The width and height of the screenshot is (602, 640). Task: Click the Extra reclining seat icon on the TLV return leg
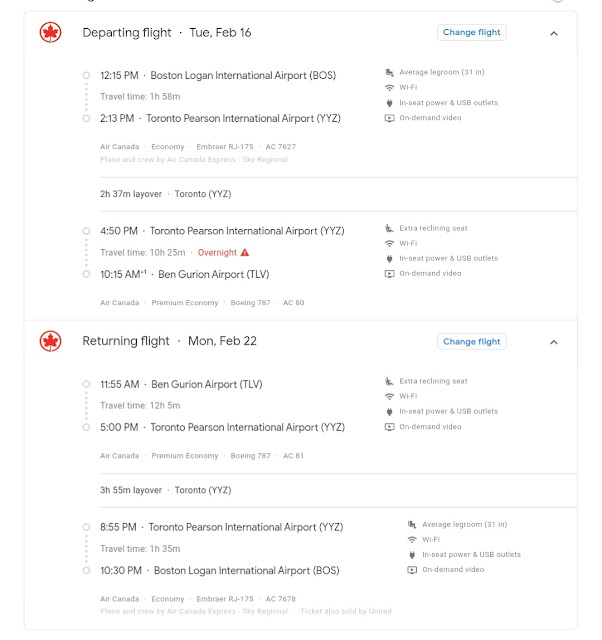[389, 381]
